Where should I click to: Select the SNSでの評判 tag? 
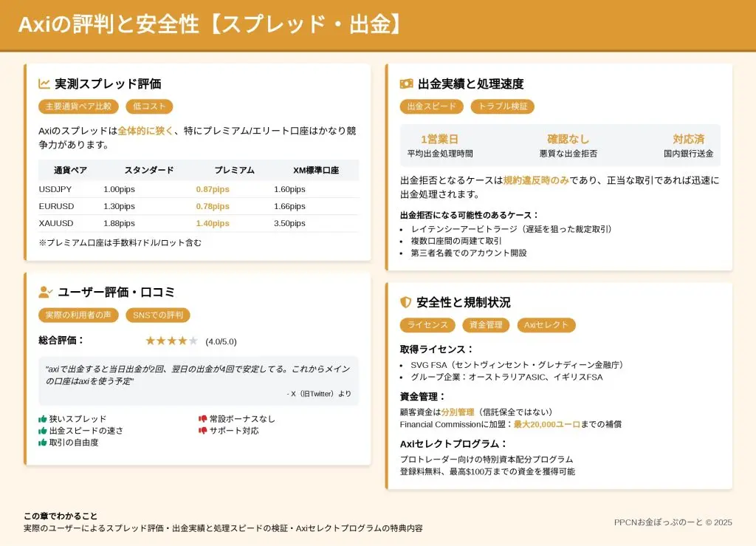pos(157,315)
